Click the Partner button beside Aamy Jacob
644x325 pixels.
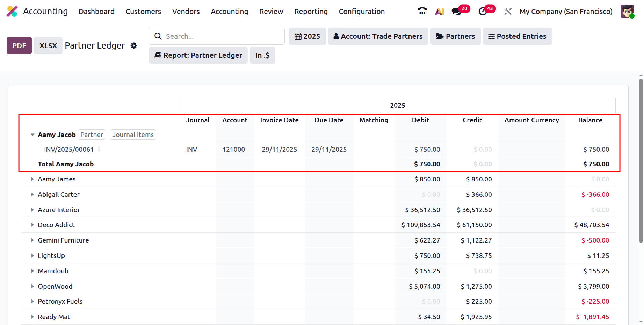pyautogui.click(x=92, y=135)
